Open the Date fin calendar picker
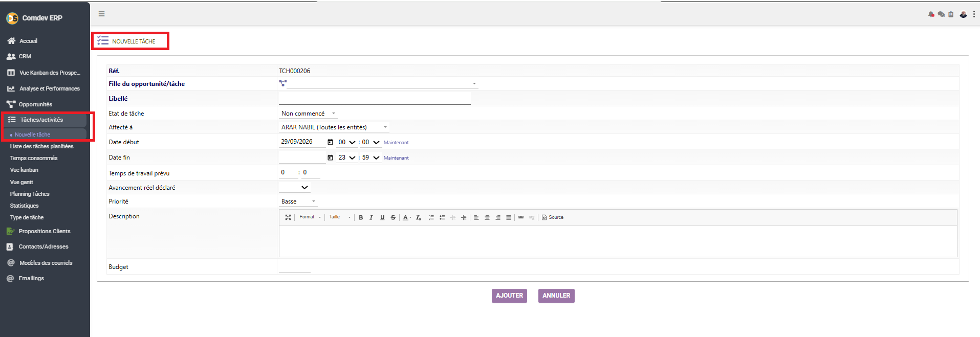This screenshot has width=980, height=337. pos(330,158)
